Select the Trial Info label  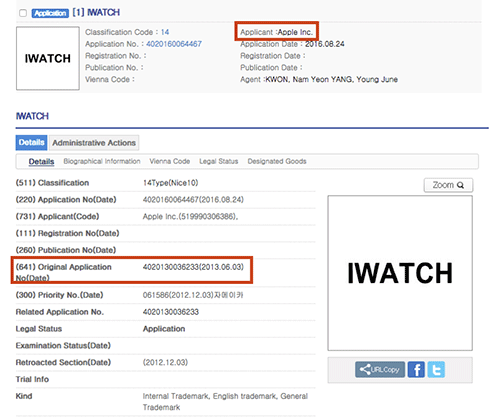pyautogui.click(x=32, y=379)
